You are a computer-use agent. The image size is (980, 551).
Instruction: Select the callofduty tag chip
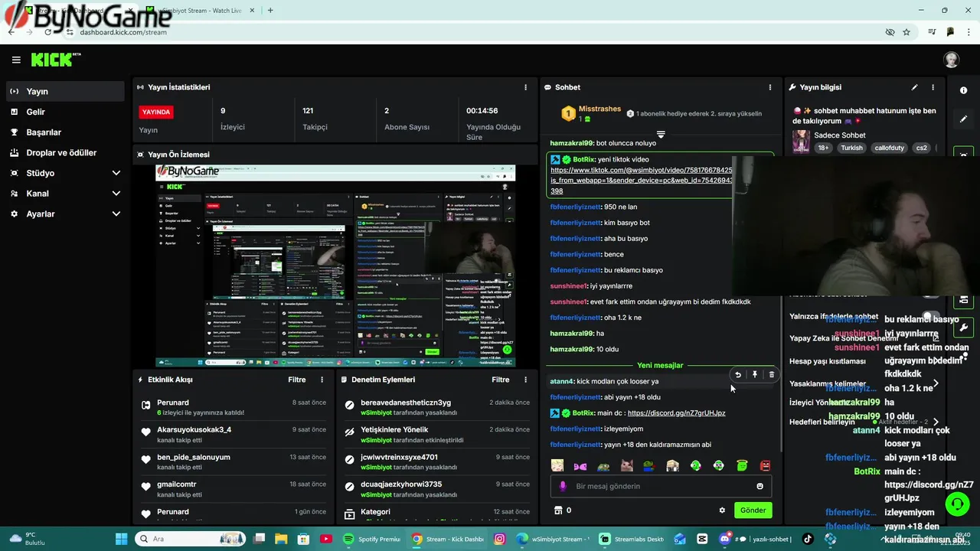(889, 148)
